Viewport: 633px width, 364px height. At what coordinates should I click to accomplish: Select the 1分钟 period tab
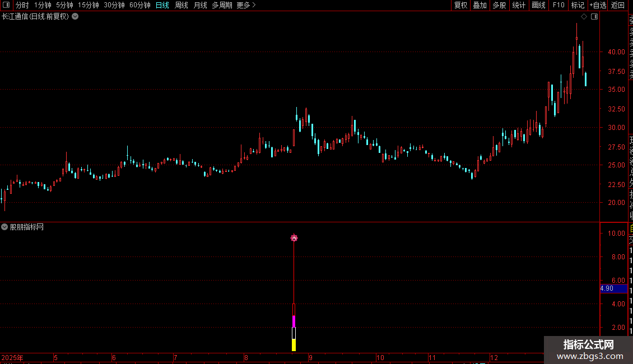click(43, 5)
